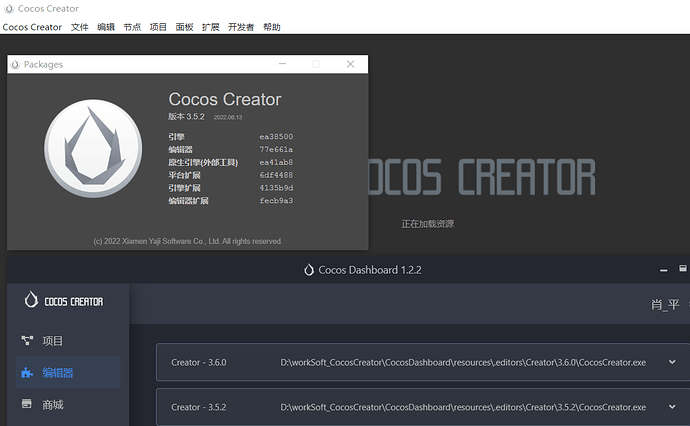Viewport: 690px width, 426px height.
Task: Click the copyright Xiamen Yaji Software text
Action: [x=188, y=241]
